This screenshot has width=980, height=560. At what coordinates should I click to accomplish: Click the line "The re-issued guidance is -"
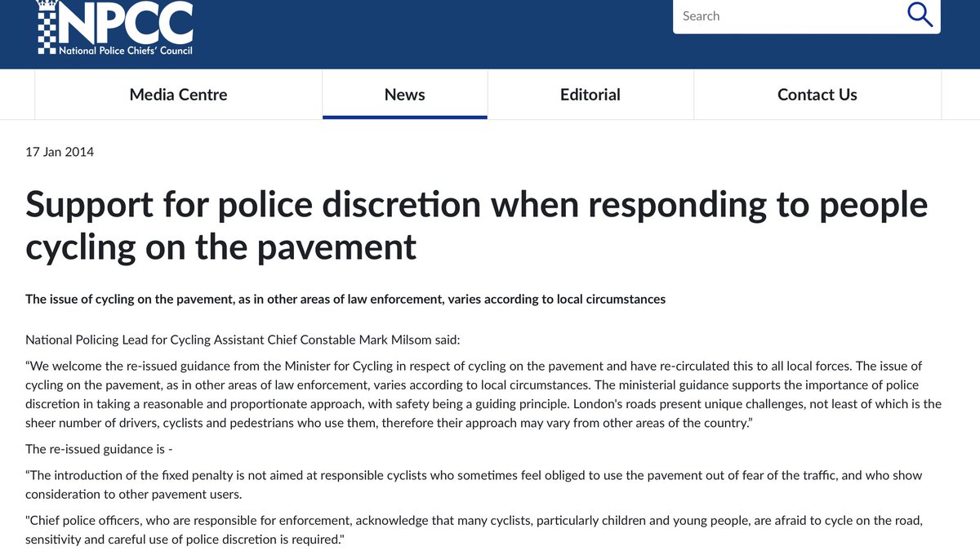(99, 449)
